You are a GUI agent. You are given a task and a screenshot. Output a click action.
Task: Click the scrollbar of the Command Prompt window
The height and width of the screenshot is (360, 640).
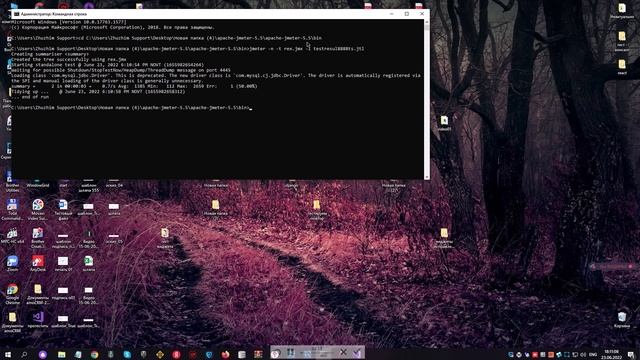[x=427, y=100]
